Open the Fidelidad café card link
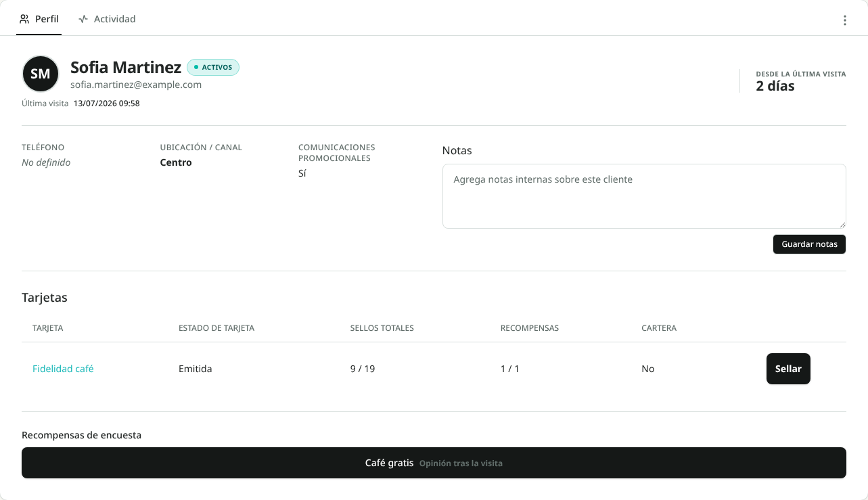This screenshot has width=868, height=500. point(63,369)
